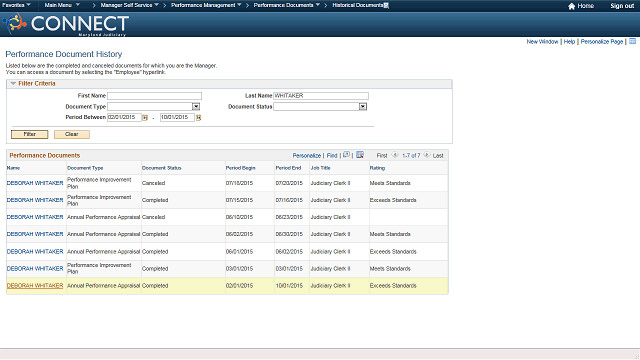Click the page icon beside Personalize Page

pyautogui.click(x=632, y=41)
